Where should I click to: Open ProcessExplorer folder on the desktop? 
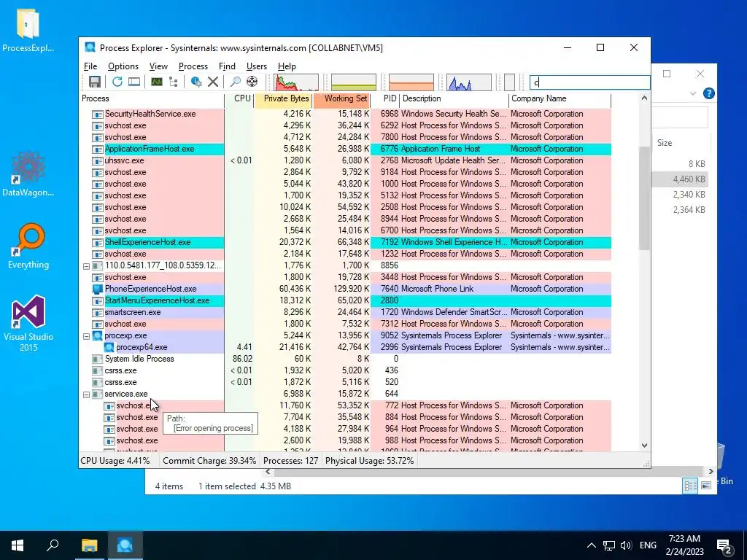tap(28, 31)
